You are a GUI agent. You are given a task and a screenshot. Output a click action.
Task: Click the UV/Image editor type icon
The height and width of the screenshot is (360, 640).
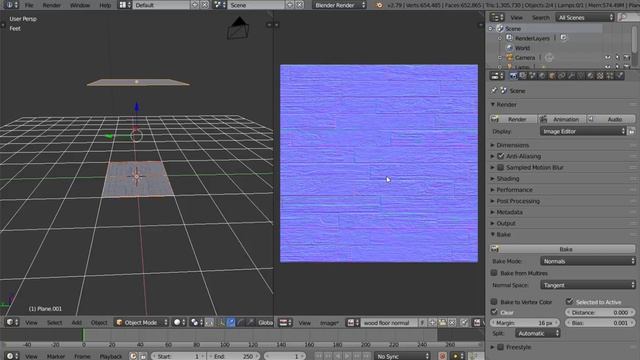285,322
